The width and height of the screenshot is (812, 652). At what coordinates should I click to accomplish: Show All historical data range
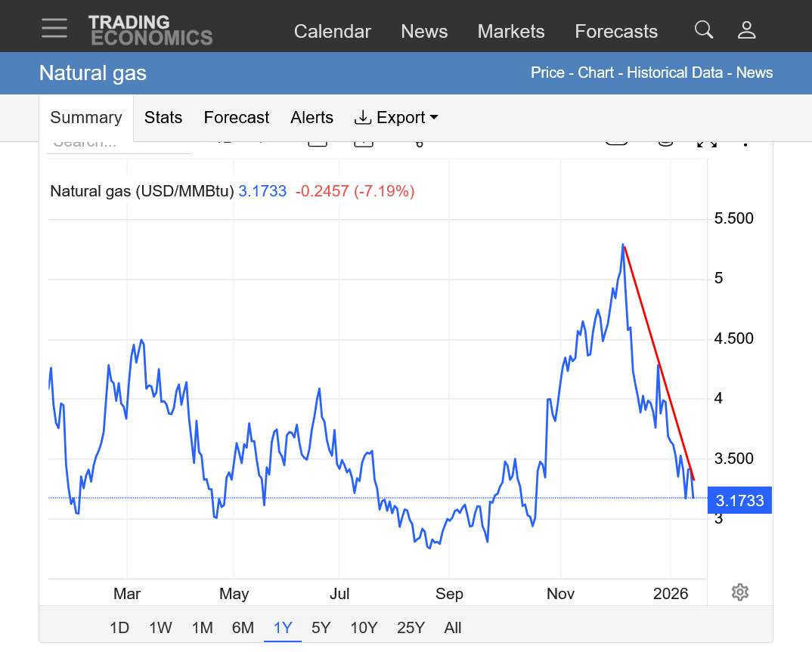(x=453, y=628)
